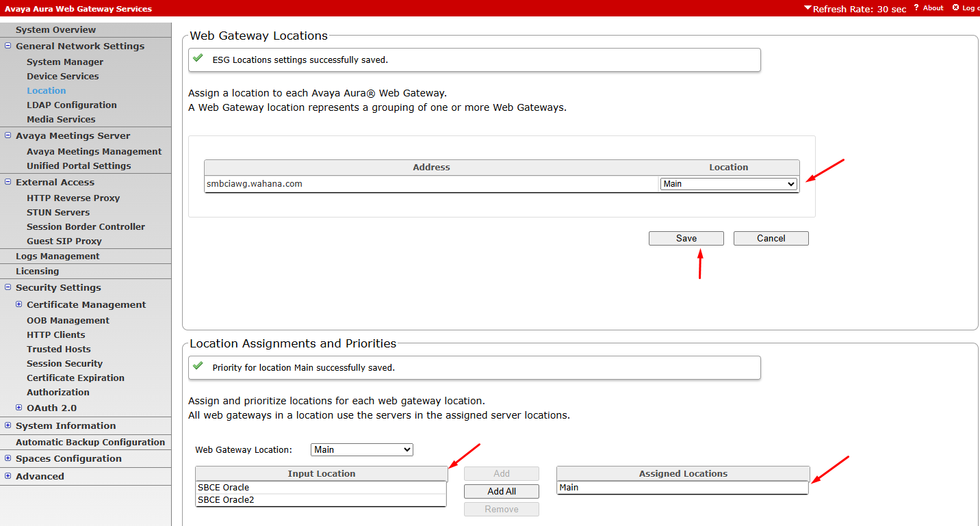The height and width of the screenshot is (526, 980).
Task: Collapse General Network Settings tree icon
Action: point(8,46)
